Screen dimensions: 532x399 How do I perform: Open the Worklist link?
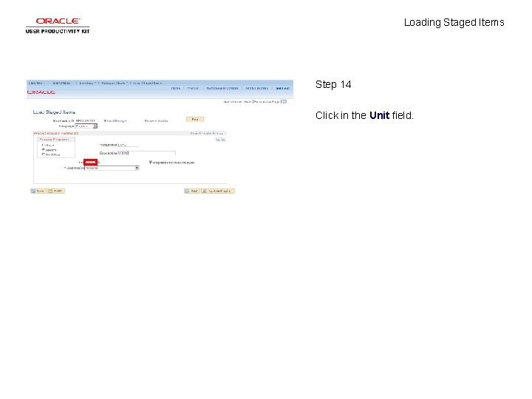pos(193,88)
